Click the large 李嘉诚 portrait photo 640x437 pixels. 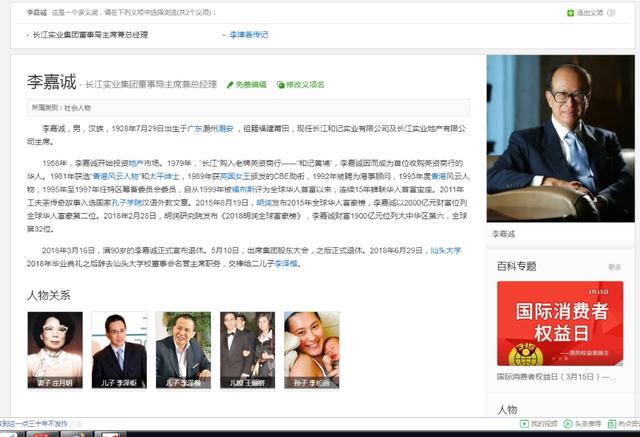(x=560, y=138)
